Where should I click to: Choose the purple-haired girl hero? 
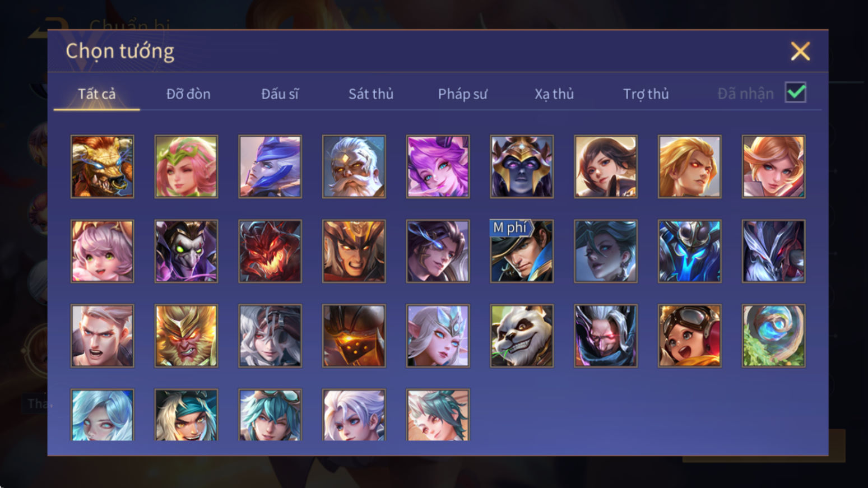[438, 166]
